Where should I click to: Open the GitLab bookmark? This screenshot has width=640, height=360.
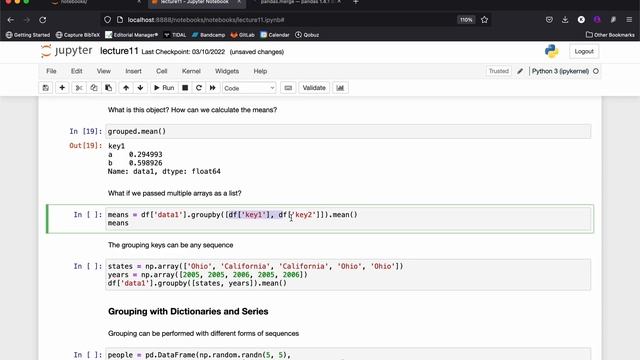point(242,35)
